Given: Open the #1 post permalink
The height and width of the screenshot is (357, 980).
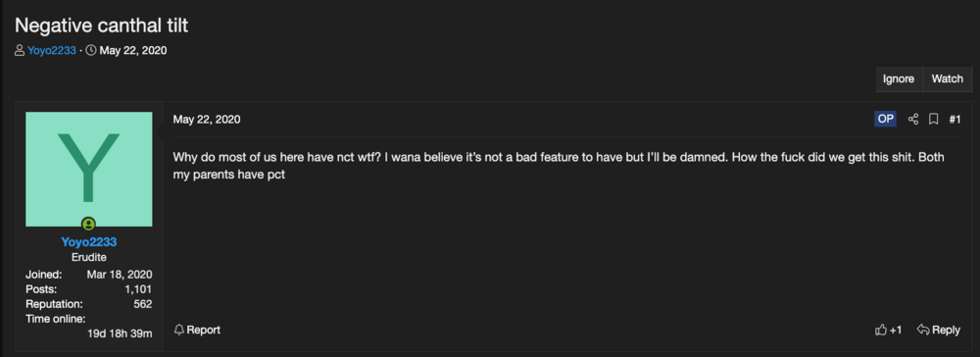Looking at the screenshot, I should tap(955, 120).
